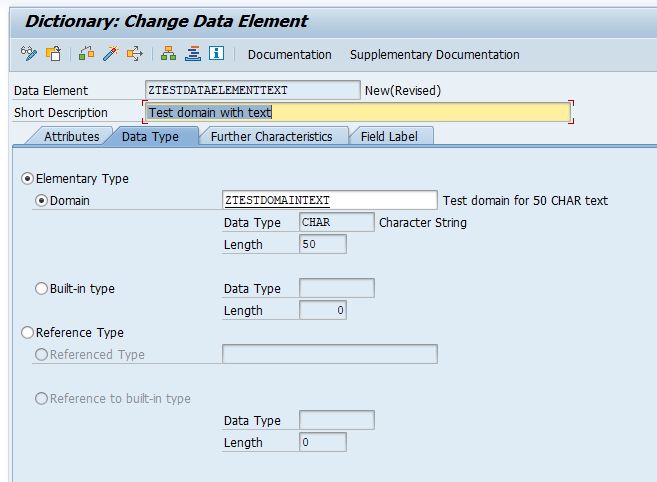
Task: Switch to the Attributes tab
Action: click(x=72, y=137)
